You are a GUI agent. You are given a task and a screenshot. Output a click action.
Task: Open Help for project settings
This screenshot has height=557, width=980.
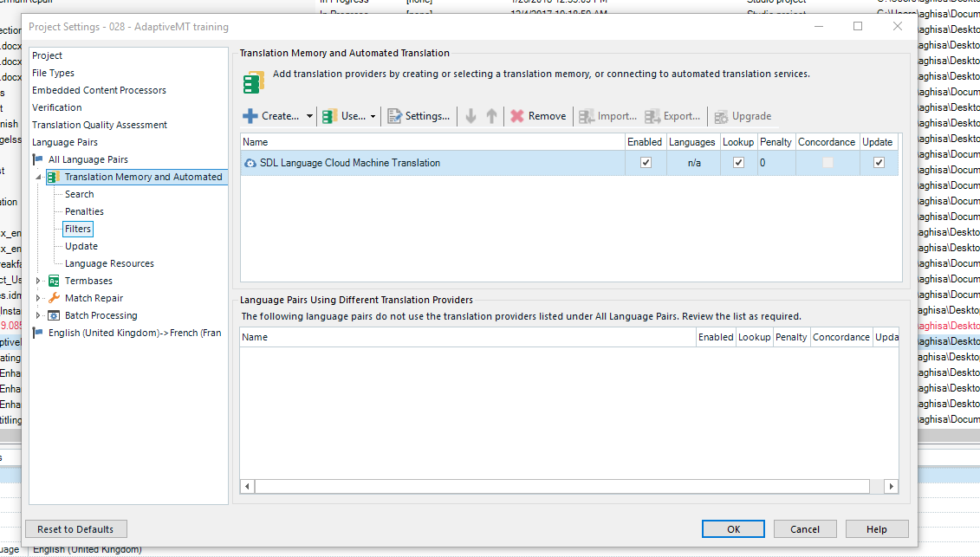pyautogui.click(x=877, y=529)
